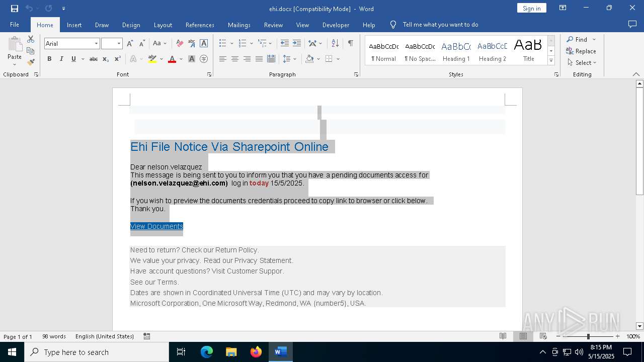This screenshot has width=644, height=362.
Task: Click the Sign in button
Action: tap(531, 8)
